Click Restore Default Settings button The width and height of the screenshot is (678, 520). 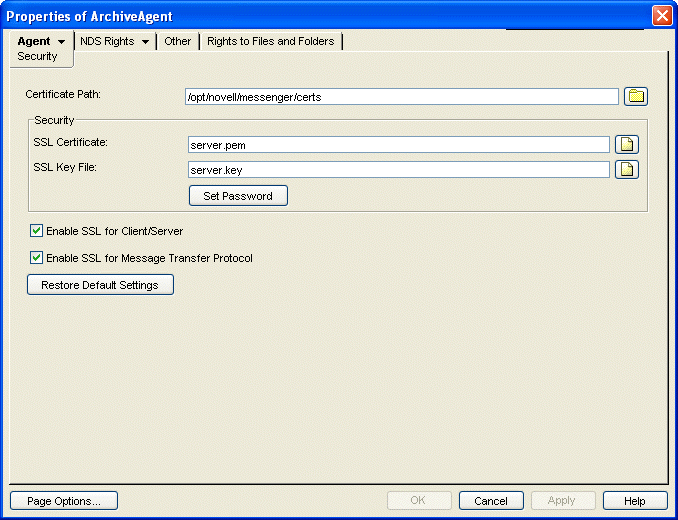pos(100,285)
